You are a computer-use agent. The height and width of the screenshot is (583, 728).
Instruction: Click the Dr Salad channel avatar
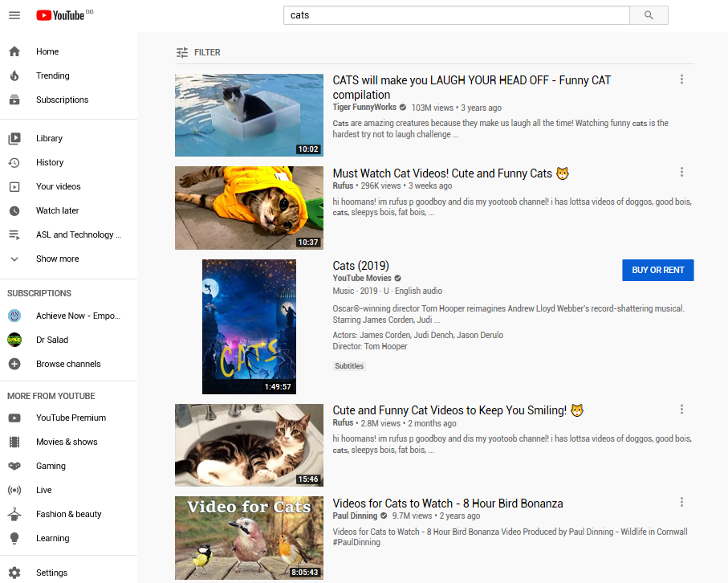[14, 340]
